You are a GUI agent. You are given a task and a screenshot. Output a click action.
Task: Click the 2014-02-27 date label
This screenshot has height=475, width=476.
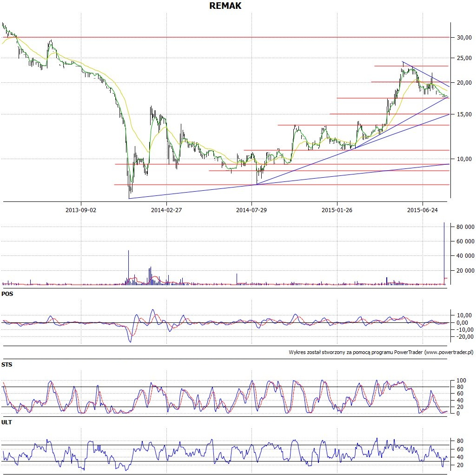point(166,210)
